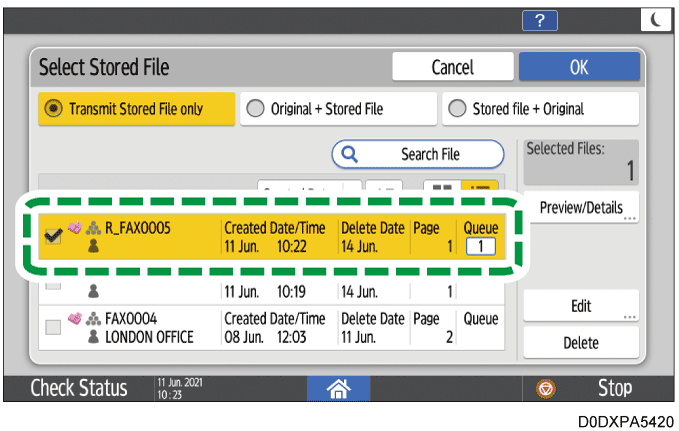679x431 pixels.
Task: Check the FAX0004 LONDON OFFICE checkbox
Action: click(x=53, y=327)
